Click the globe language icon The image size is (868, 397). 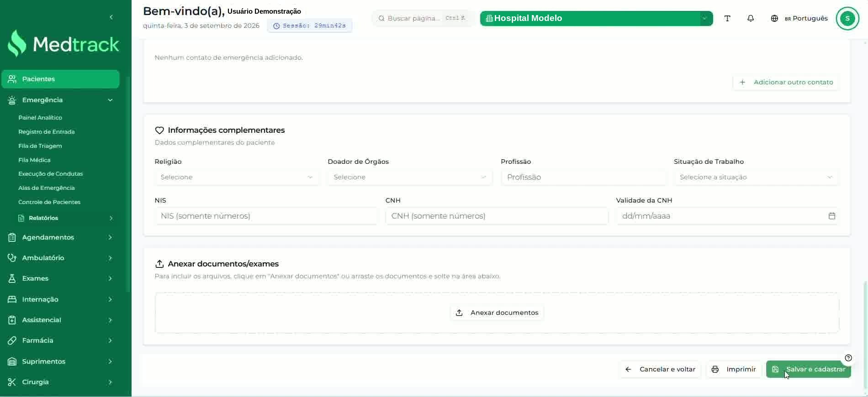[x=774, y=18]
